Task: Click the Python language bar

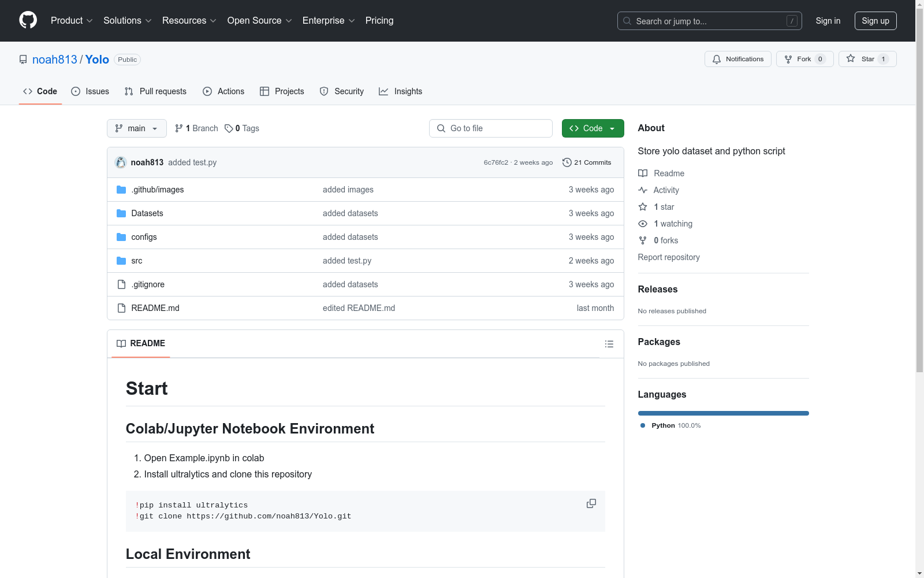Action: pyautogui.click(x=723, y=413)
